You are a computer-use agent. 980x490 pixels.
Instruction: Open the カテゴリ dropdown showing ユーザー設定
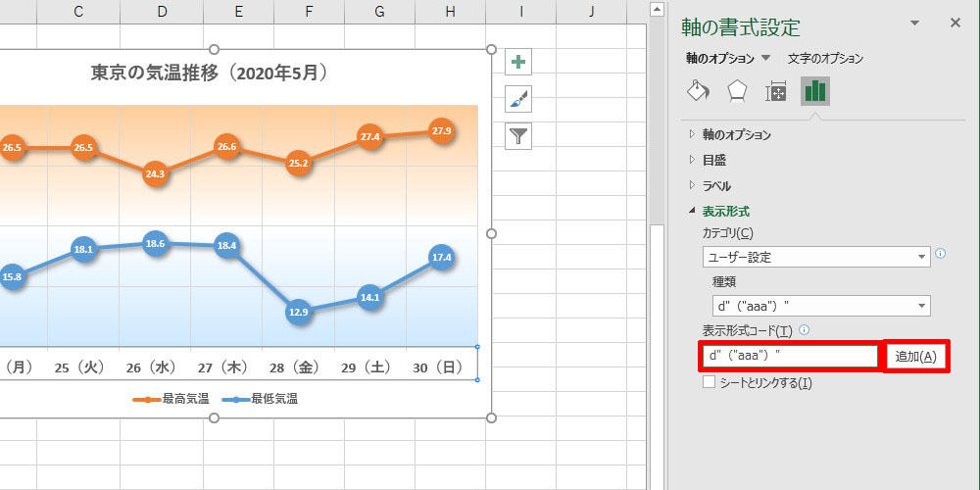pos(816,257)
